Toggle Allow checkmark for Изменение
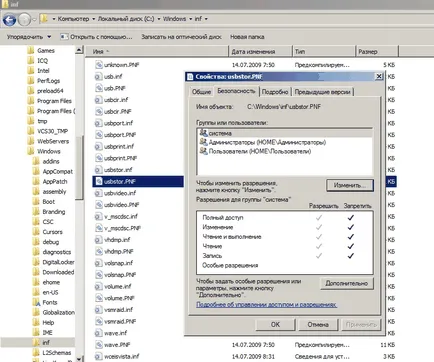Screen dimensions: 434x362 pyautogui.click(x=319, y=227)
